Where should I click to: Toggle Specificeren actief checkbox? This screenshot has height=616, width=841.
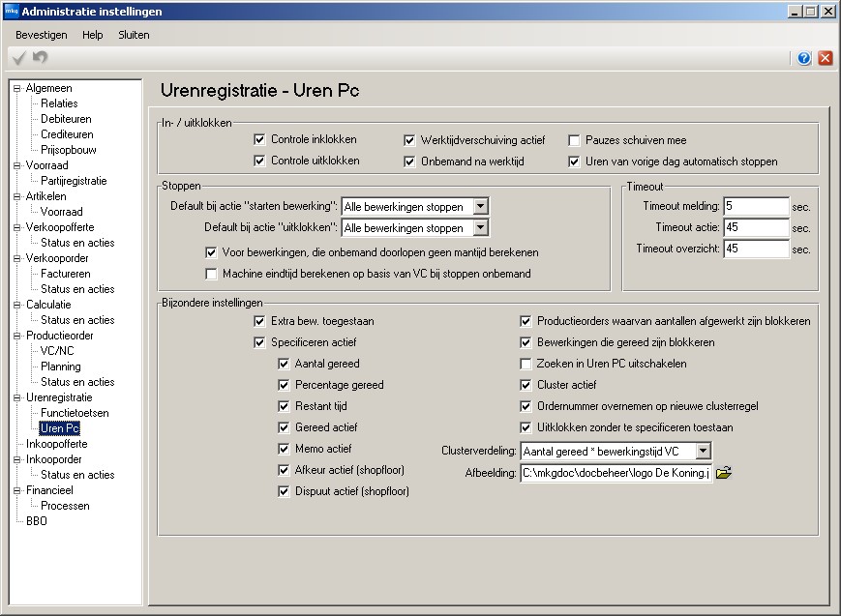(x=259, y=342)
